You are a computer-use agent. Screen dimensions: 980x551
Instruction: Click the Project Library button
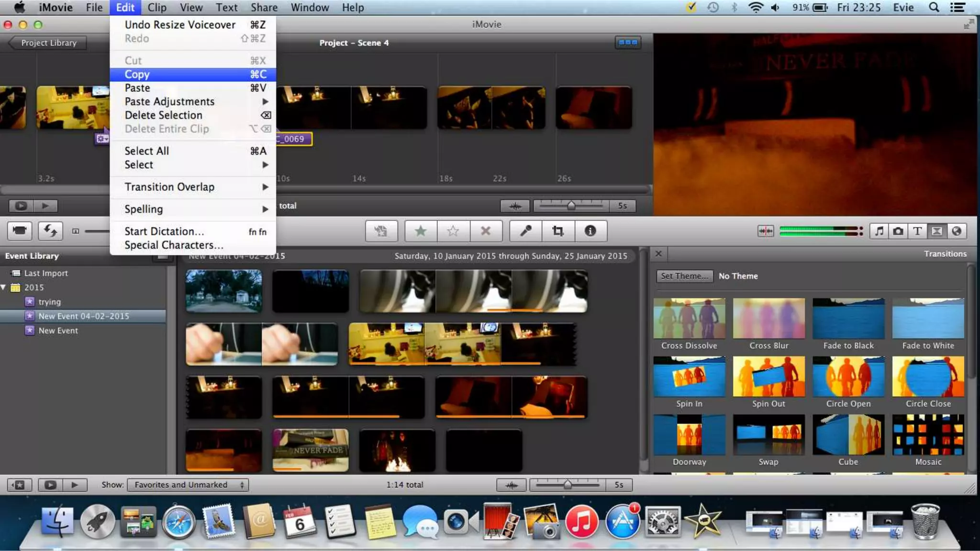(48, 43)
